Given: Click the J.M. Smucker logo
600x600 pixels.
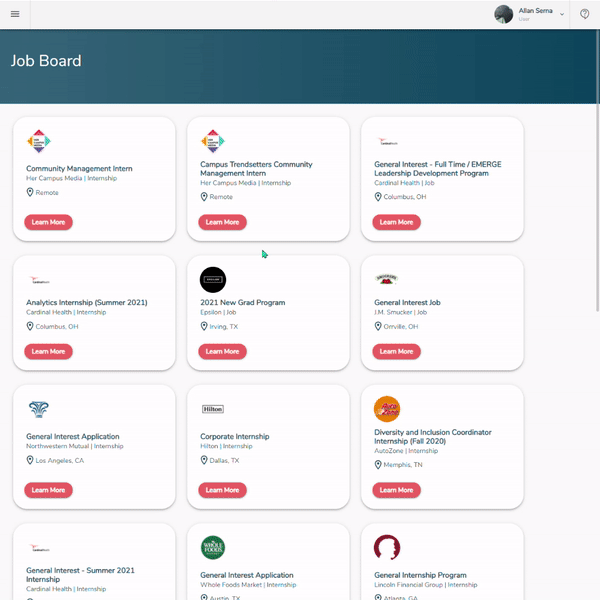Looking at the screenshot, I should [x=386, y=279].
